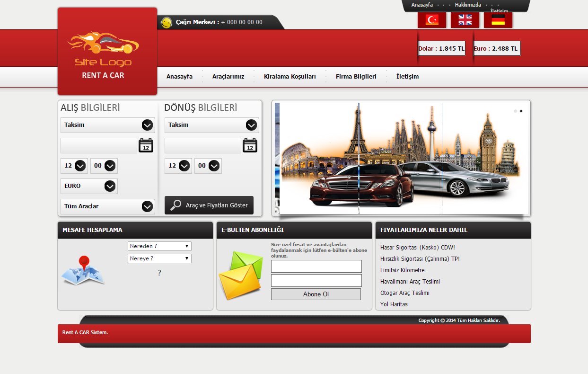Open Havalimanı Araç Teslimi link
Image resolution: width=588 pixels, height=374 pixels.
tap(410, 282)
